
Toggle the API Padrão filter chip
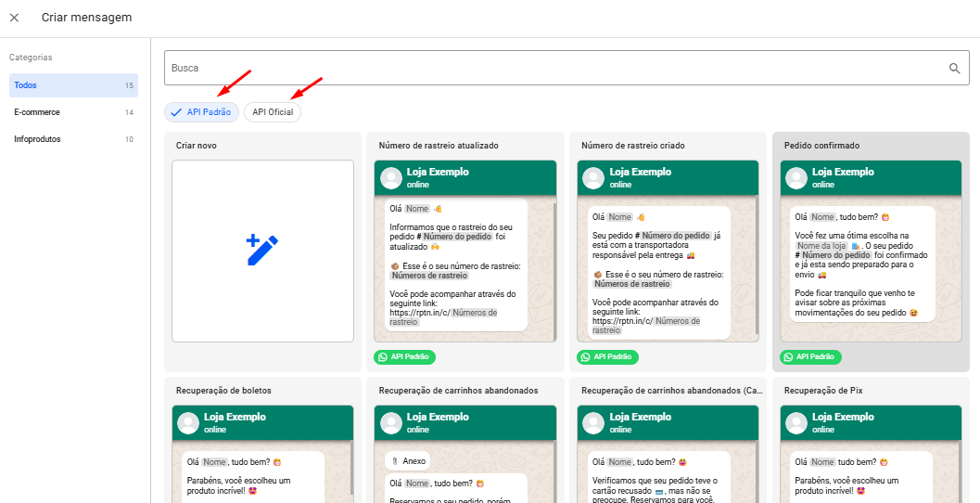click(x=202, y=112)
